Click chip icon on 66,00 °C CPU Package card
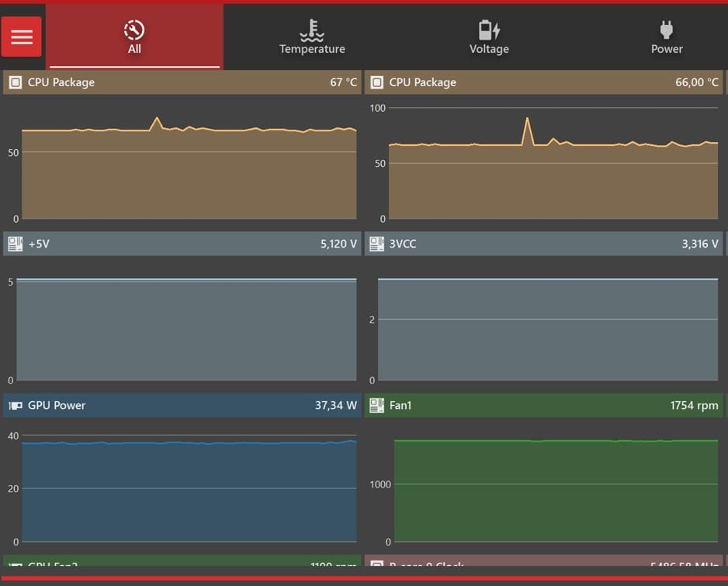The image size is (728, 586). (376, 82)
